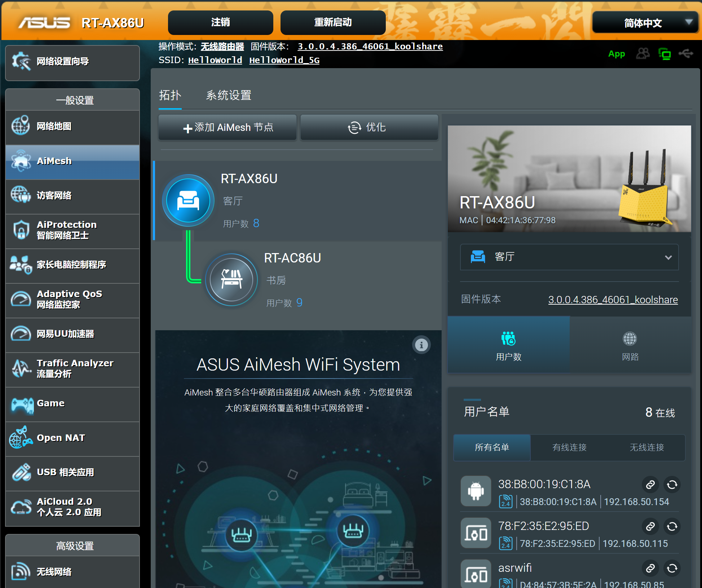Click reconnect icon for 38:B8:00:19:C1:8A
The image size is (702, 588).
(672, 484)
